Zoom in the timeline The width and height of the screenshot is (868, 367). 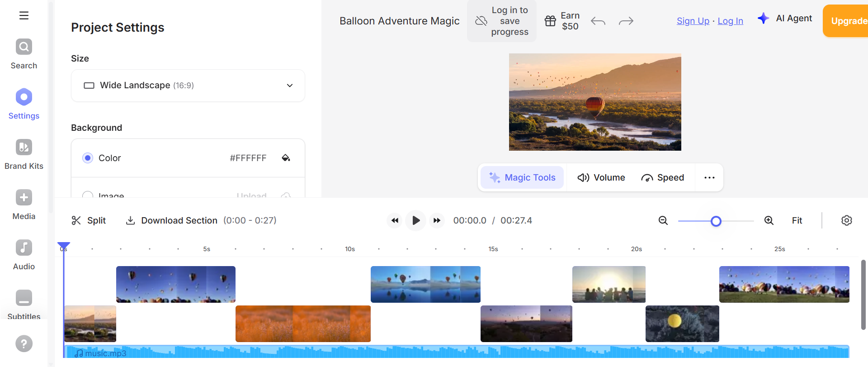(x=769, y=220)
